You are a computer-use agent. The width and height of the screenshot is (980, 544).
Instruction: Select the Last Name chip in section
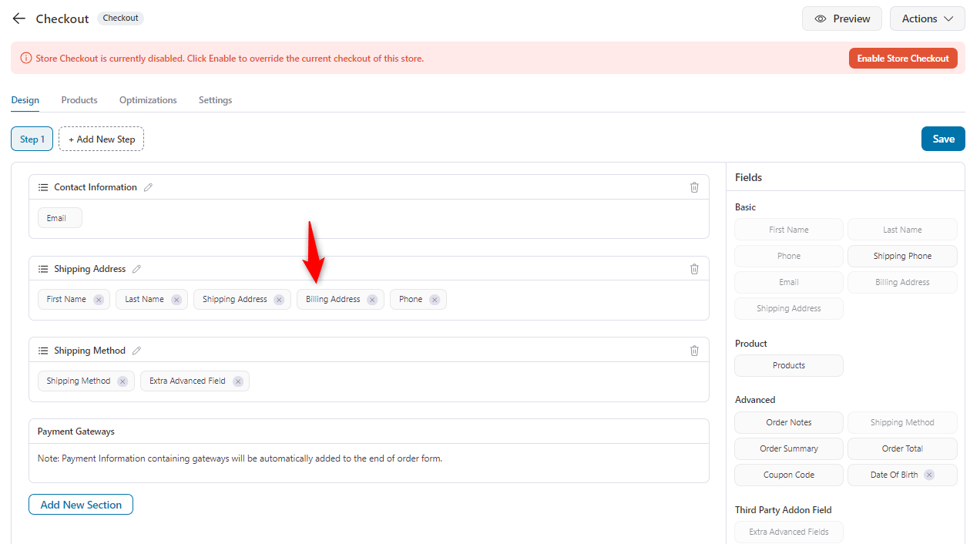[152, 299]
